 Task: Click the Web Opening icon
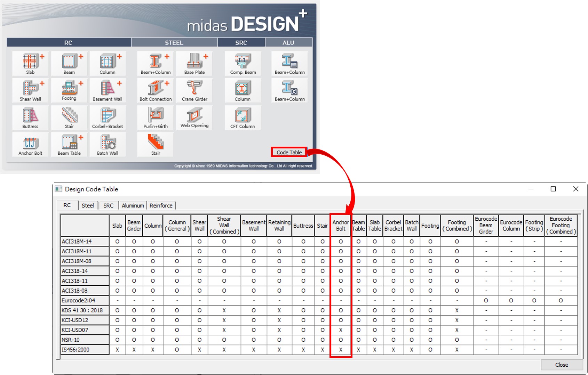[x=194, y=117]
